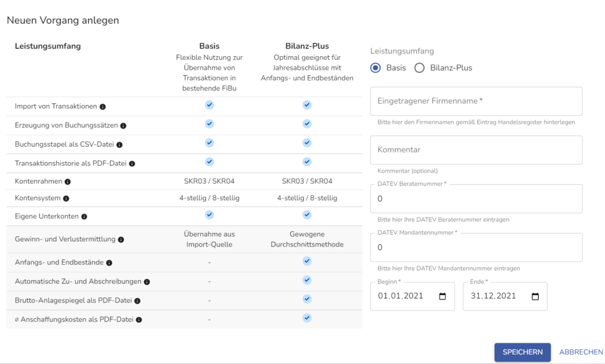The width and height of the screenshot is (605, 364).
Task: Open info icon beside Erzeugung von Buchungssätzen
Action: (123, 126)
